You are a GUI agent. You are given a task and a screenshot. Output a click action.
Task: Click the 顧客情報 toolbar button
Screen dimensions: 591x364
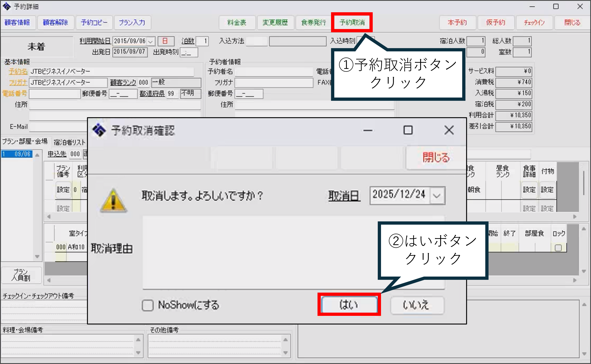(x=17, y=23)
